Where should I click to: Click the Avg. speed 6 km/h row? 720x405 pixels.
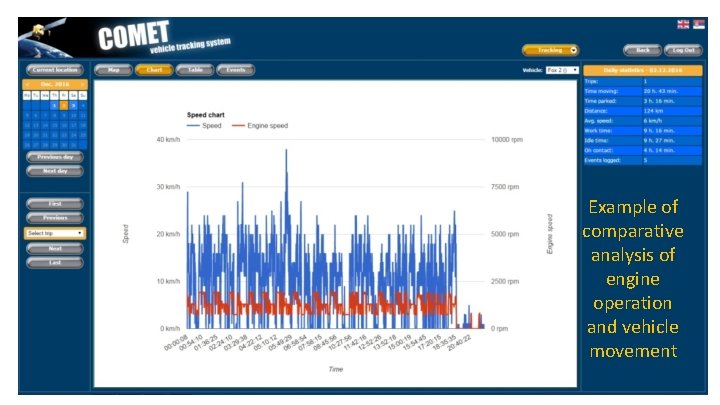click(x=642, y=121)
